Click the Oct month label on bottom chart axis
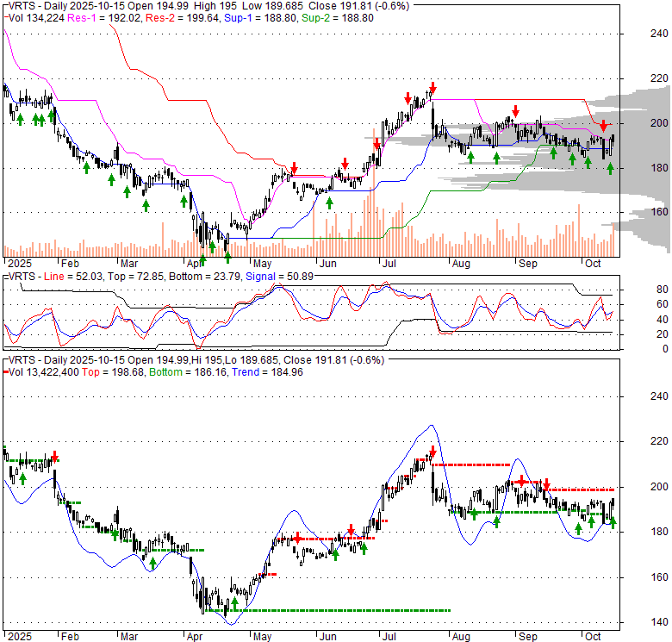This screenshot has height=642, width=672. pos(593,637)
